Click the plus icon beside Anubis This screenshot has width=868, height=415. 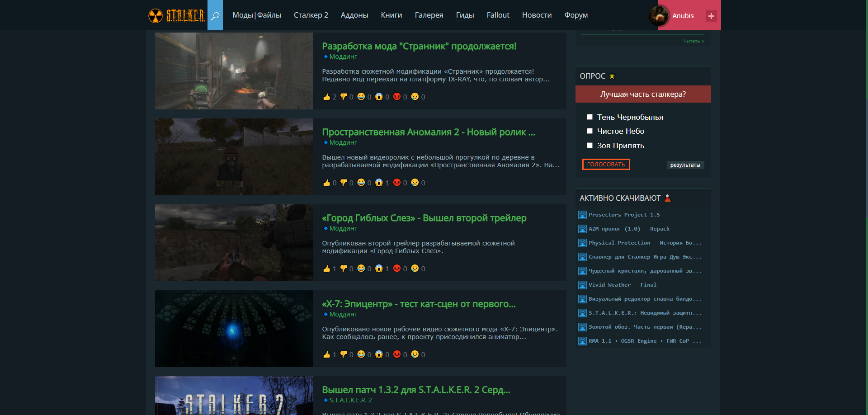point(711,16)
